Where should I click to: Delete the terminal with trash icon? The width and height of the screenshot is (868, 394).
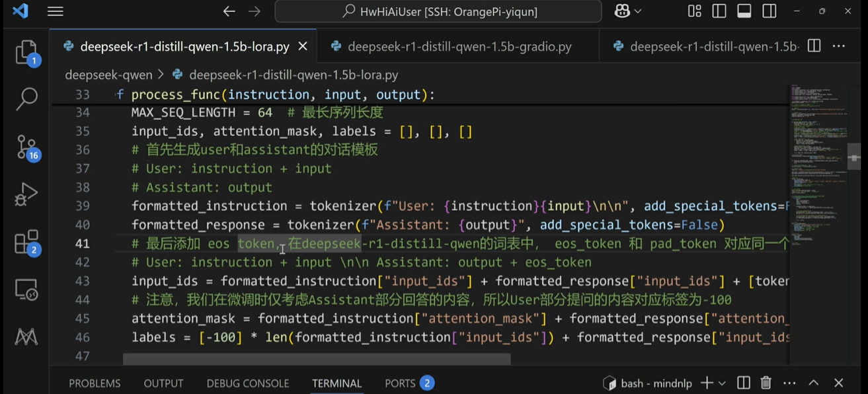(x=766, y=383)
